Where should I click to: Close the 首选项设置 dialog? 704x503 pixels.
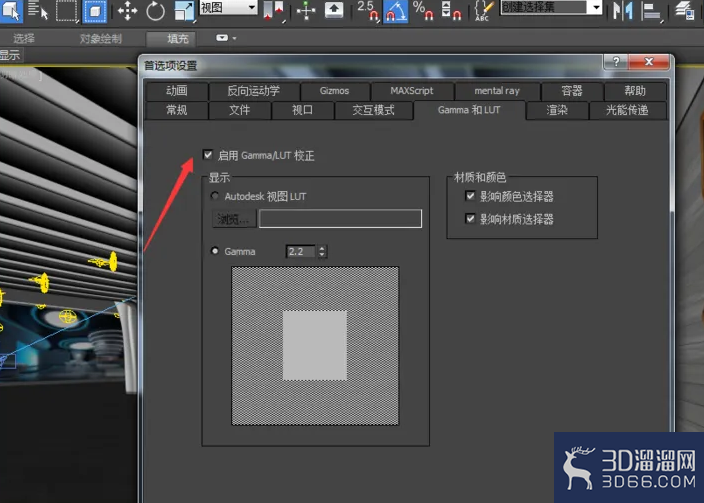[x=649, y=62]
